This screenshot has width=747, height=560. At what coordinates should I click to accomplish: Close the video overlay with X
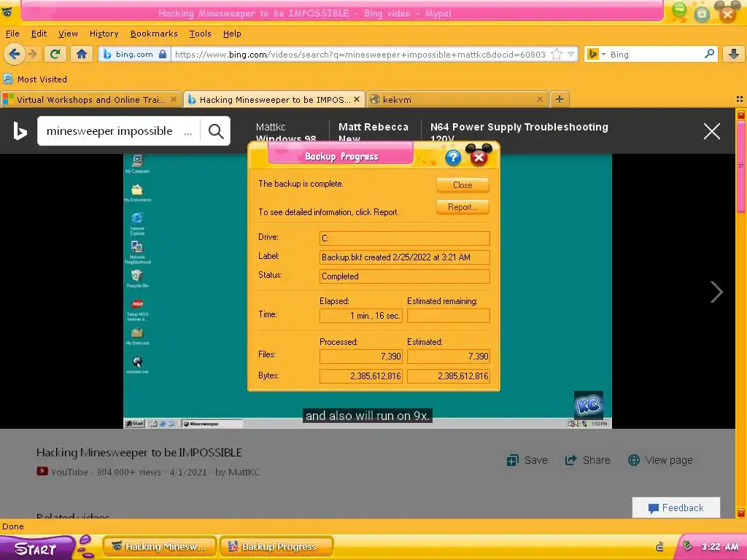coord(712,131)
